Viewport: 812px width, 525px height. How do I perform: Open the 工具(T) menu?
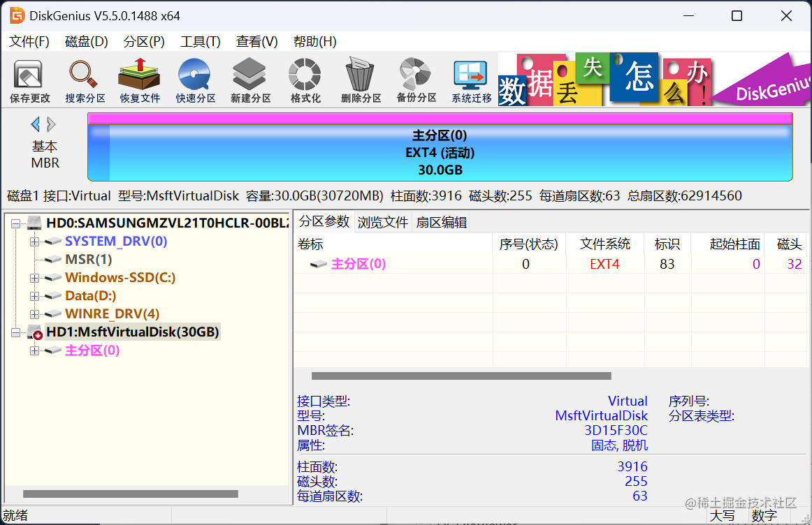[x=201, y=41]
